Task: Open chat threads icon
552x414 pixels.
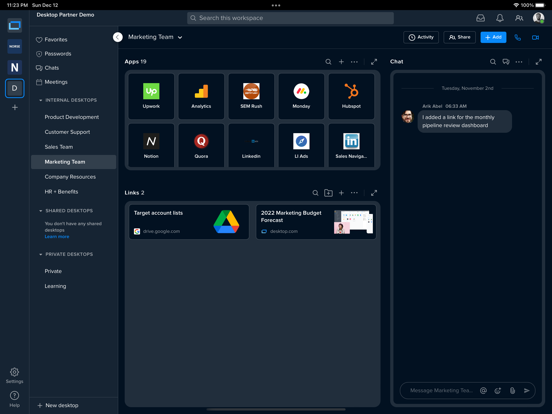Action: point(506,62)
